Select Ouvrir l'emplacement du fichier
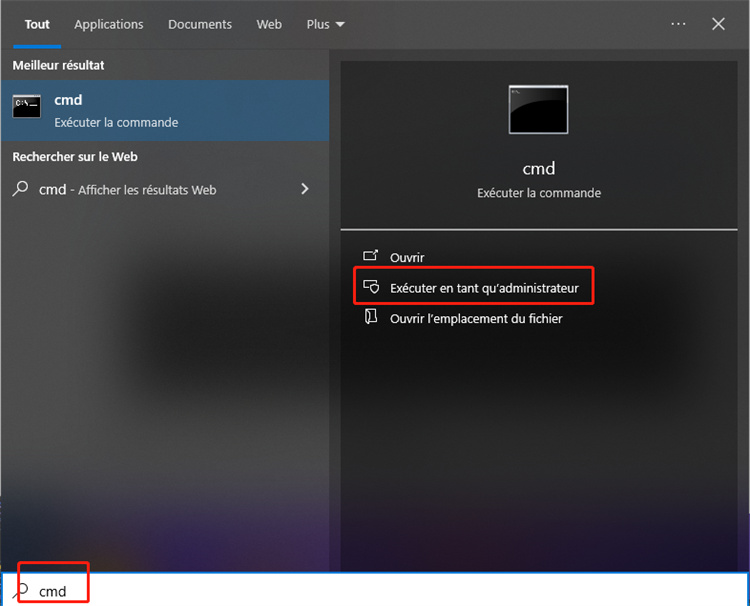 (x=476, y=319)
